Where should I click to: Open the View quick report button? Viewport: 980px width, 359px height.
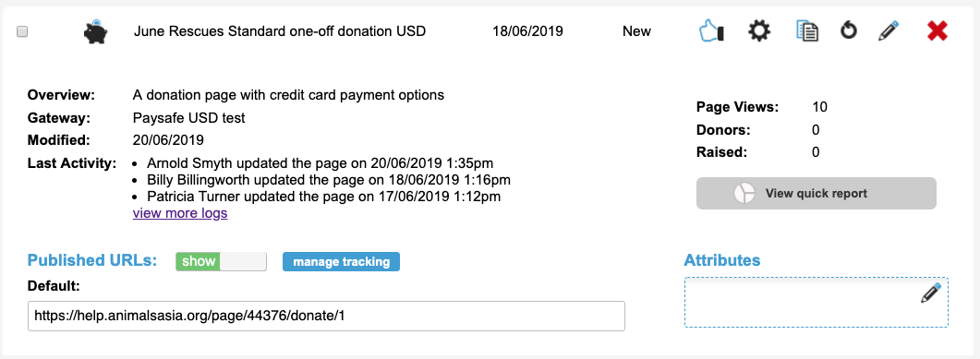(x=817, y=194)
